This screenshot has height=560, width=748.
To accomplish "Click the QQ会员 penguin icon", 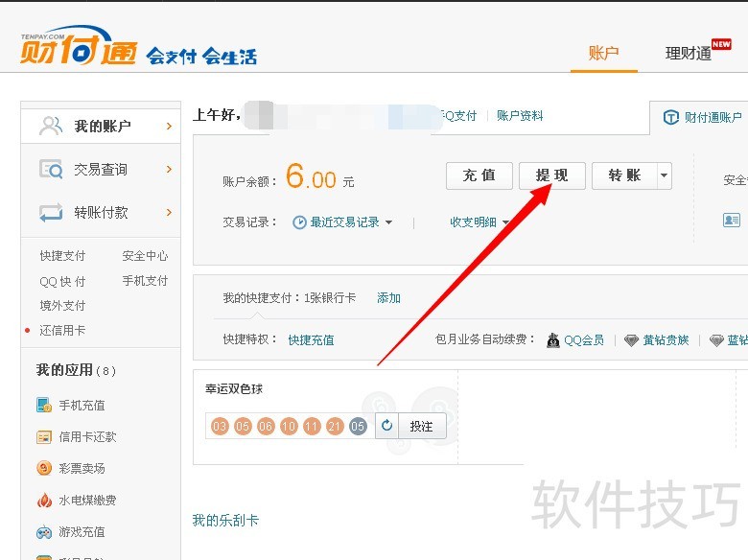I will [x=553, y=340].
